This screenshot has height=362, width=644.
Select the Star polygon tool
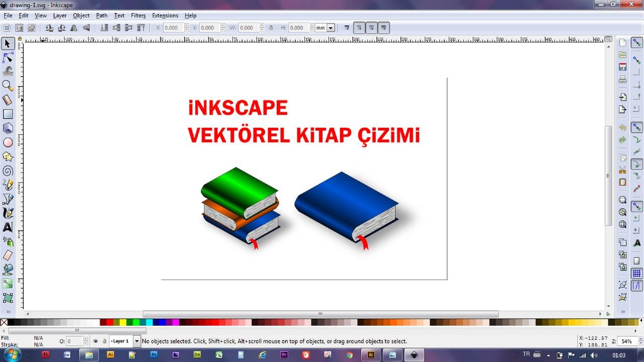pyautogui.click(x=8, y=156)
